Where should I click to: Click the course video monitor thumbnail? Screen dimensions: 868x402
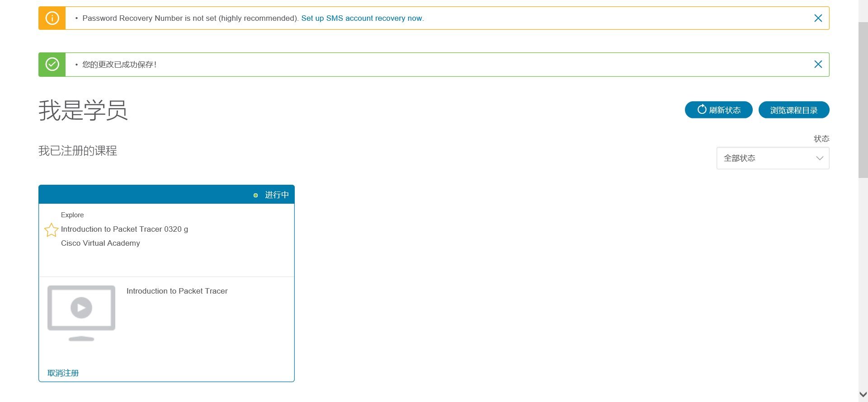point(81,313)
